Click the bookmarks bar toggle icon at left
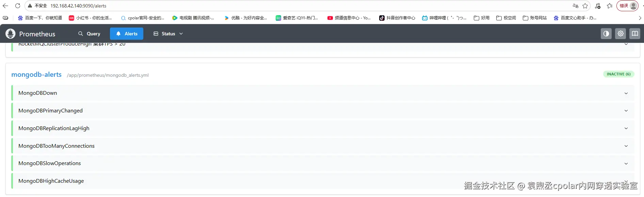This screenshot has width=644, height=197. click(x=5, y=18)
